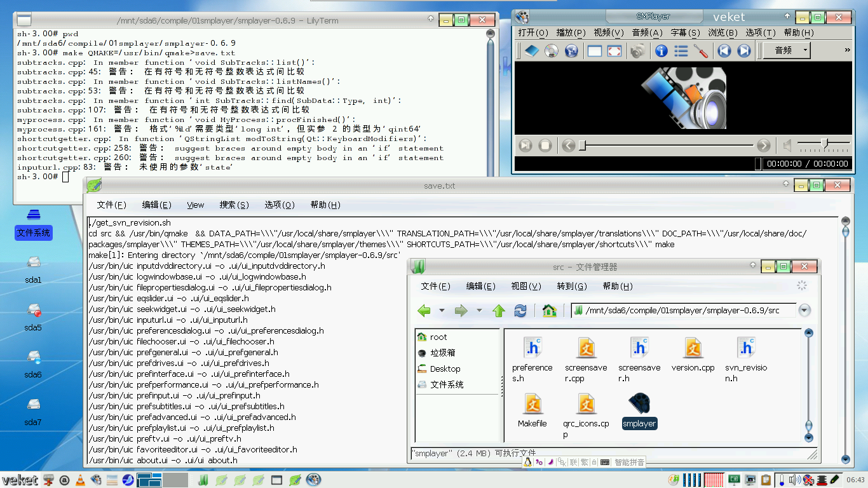Expand hidden SMPlayer toolbar items with »
The height and width of the screenshot is (488, 868).
847,50
